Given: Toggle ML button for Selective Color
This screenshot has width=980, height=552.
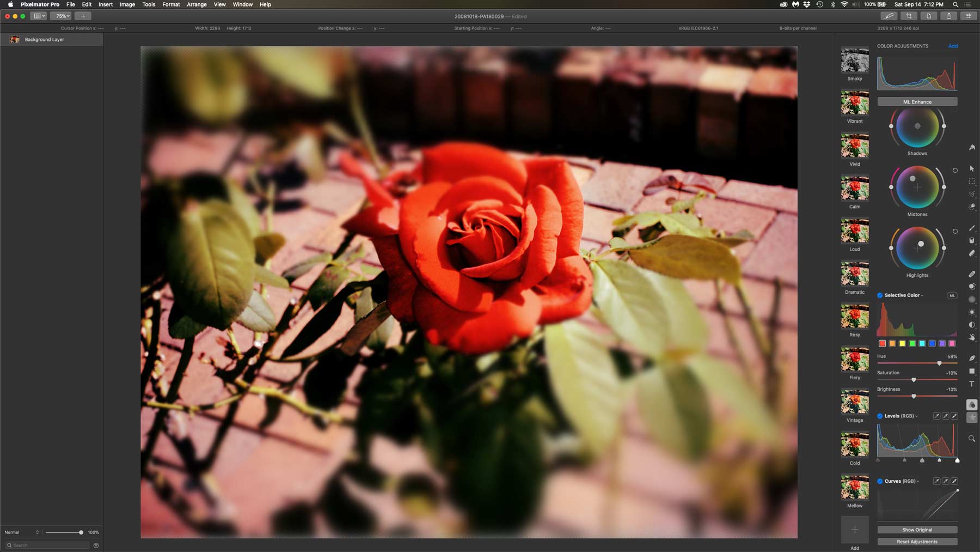Looking at the screenshot, I should (952, 295).
